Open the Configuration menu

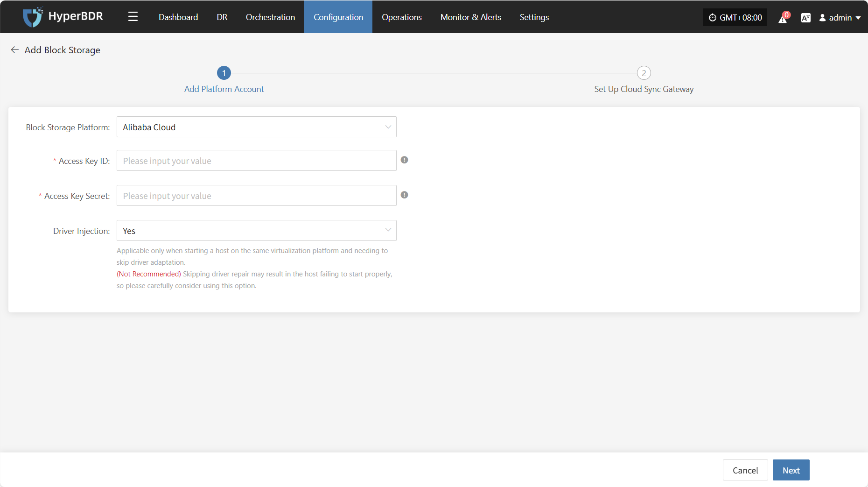(338, 17)
